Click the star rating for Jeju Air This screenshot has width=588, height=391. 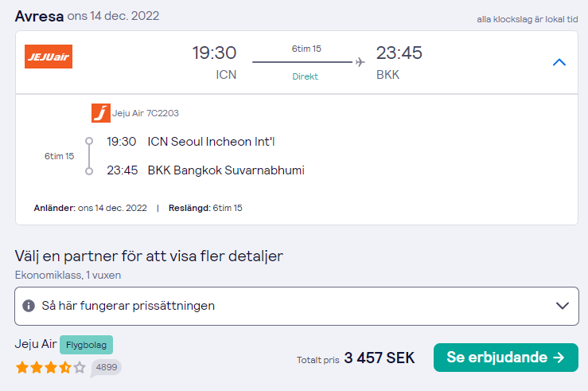pos(50,367)
